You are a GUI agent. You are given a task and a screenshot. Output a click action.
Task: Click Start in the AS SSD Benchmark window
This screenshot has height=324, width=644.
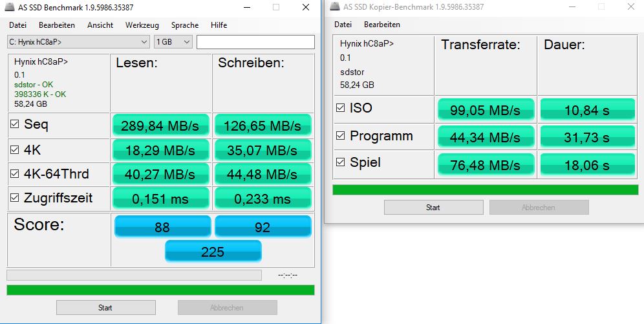[x=105, y=308]
